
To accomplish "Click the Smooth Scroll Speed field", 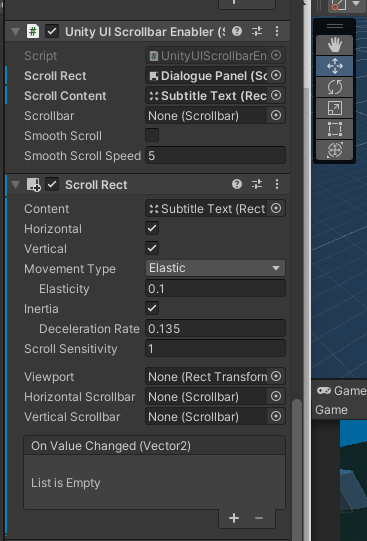I will tap(215, 156).
